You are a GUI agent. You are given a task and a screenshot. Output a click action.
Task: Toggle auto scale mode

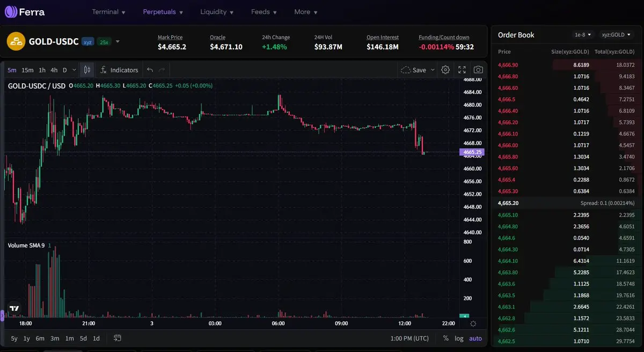pos(475,339)
